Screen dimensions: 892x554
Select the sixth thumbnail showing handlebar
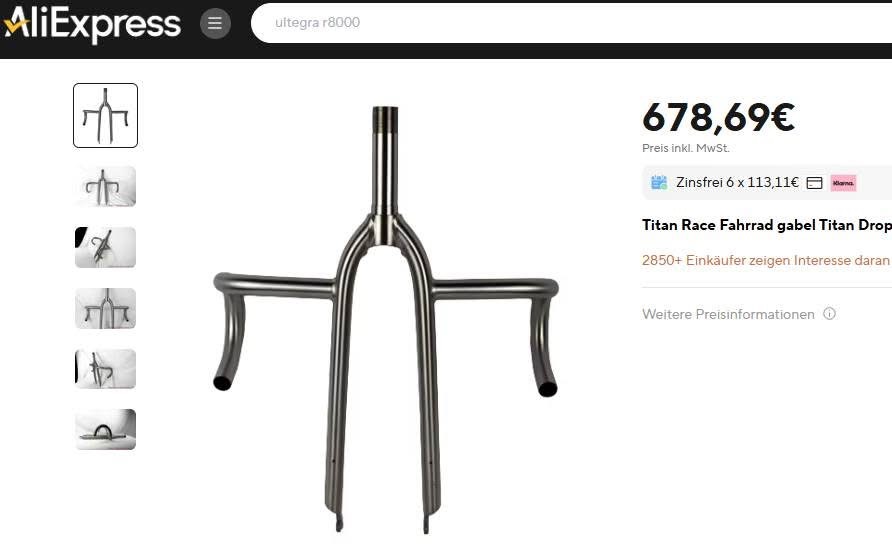click(x=105, y=429)
